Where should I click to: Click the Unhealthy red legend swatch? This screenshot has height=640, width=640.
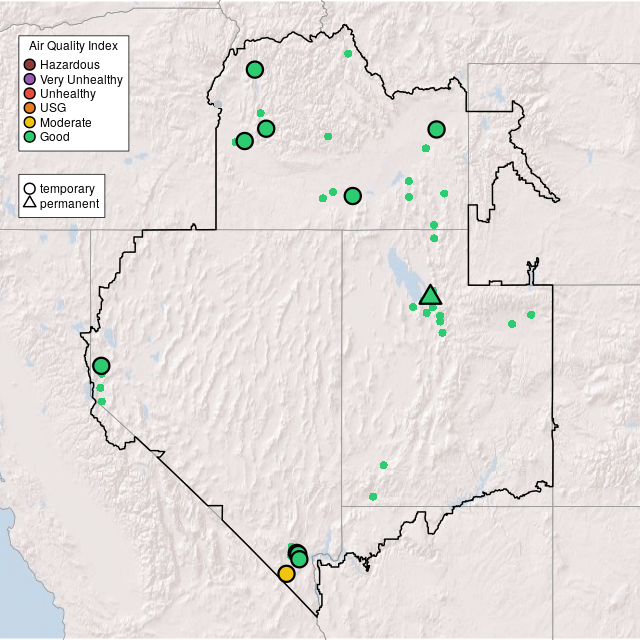30,94
